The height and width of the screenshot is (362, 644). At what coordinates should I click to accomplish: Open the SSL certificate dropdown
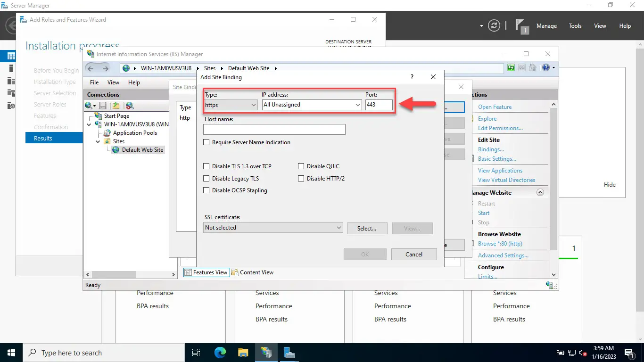click(273, 228)
